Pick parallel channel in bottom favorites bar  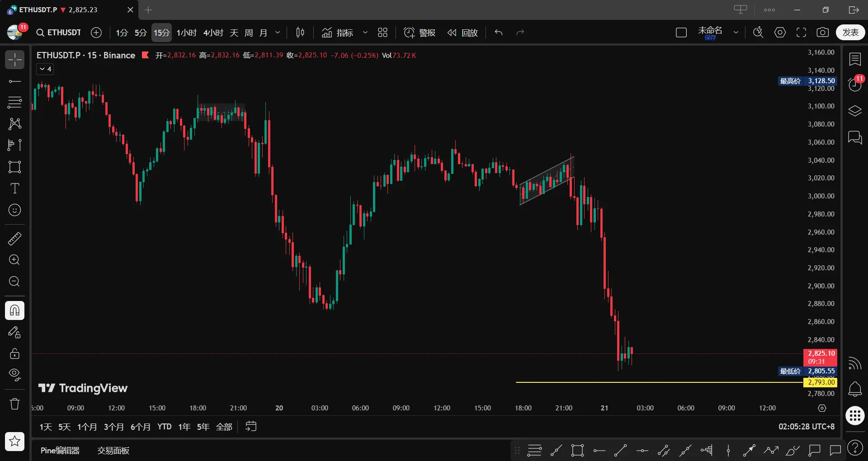pos(664,450)
